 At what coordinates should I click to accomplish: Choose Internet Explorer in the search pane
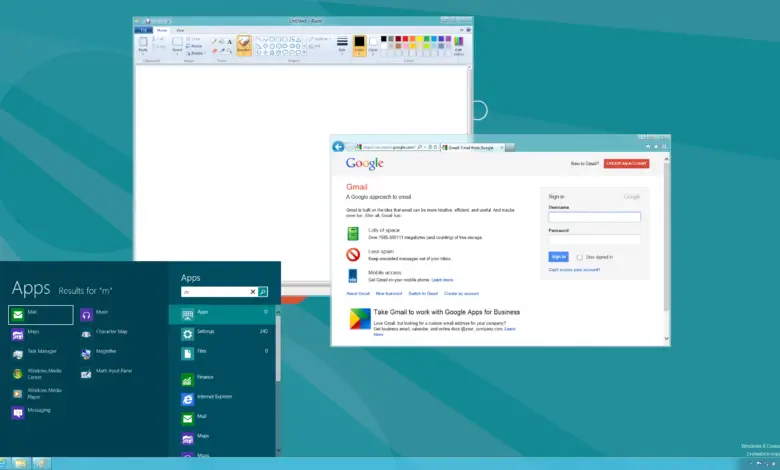[x=222, y=399]
